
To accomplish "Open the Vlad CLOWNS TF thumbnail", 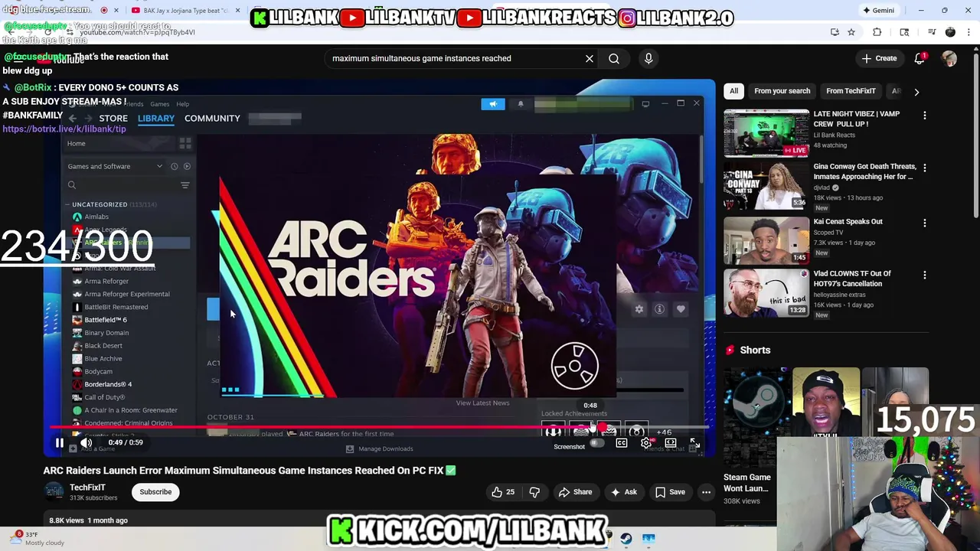I will 766,292.
